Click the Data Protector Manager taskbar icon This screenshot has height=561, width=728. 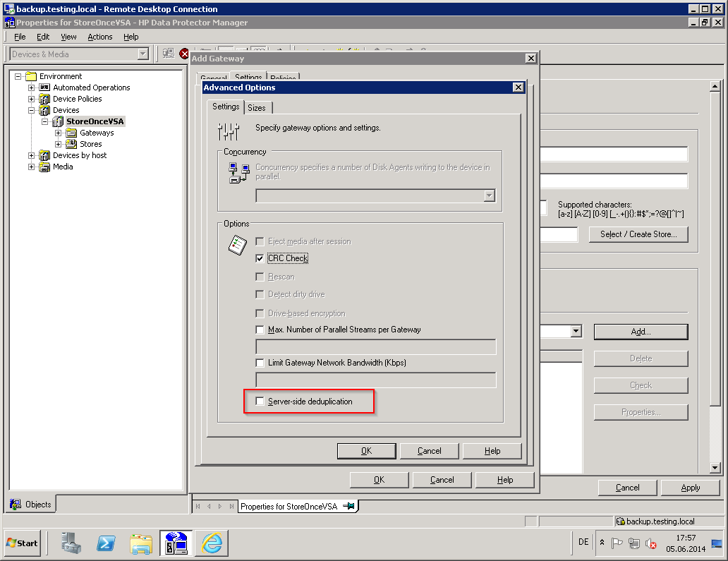coord(176,543)
